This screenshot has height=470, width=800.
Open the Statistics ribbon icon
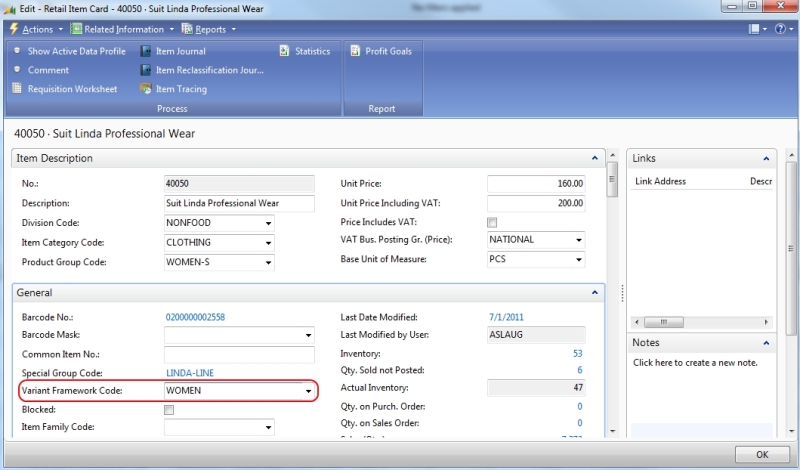click(x=285, y=51)
